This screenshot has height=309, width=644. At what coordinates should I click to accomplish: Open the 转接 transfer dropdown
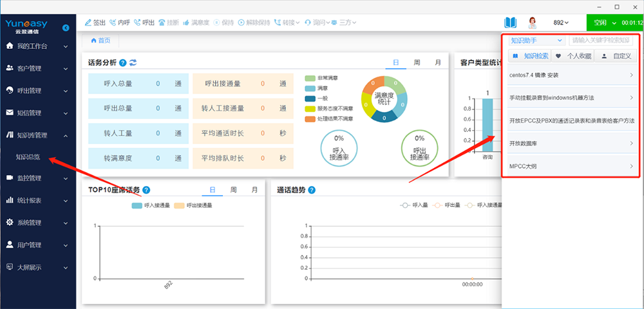coord(287,23)
